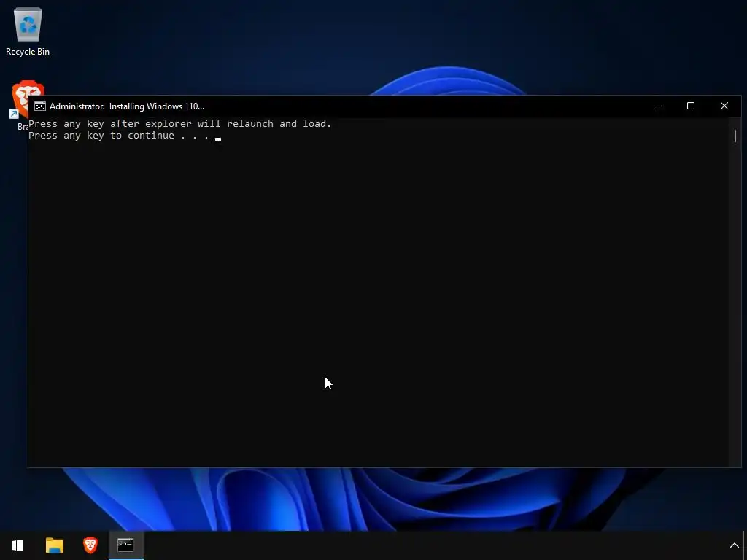
Task: Open the Windows Start menu
Action: (18, 545)
